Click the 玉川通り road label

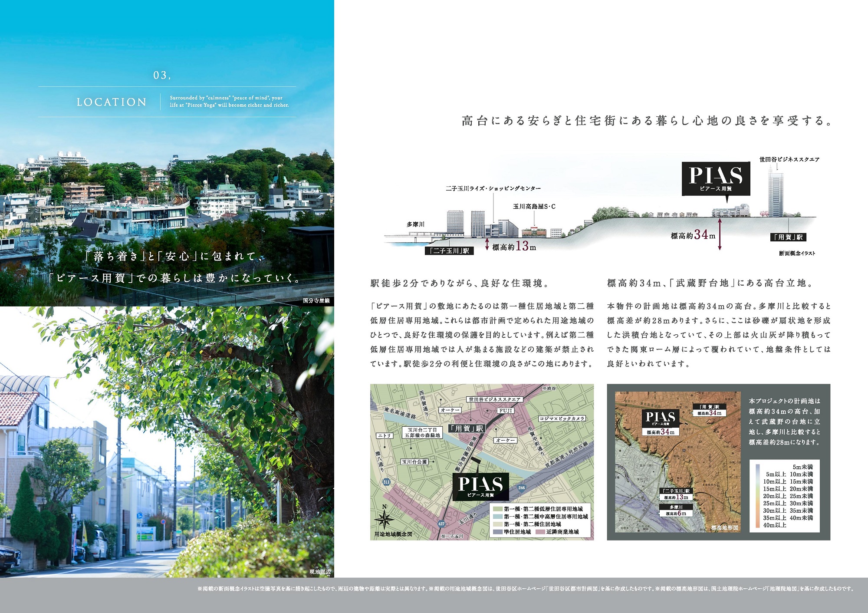pyautogui.click(x=468, y=518)
